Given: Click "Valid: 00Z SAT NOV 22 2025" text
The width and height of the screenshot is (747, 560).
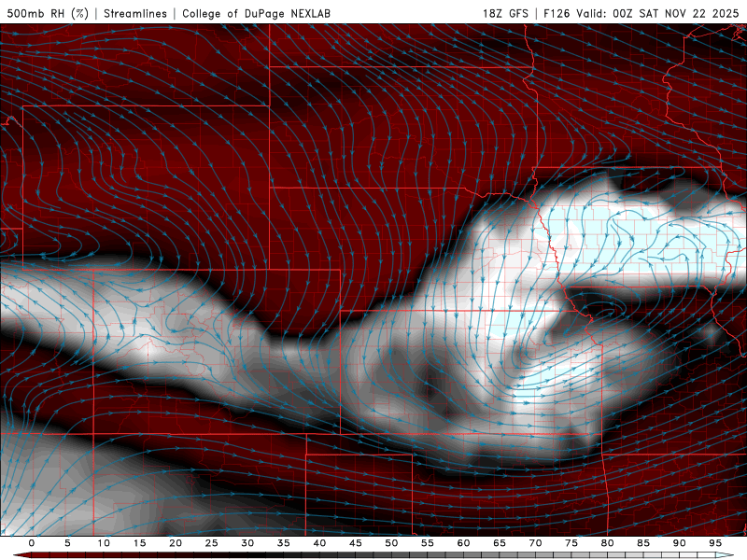Looking at the screenshot, I should tap(657, 13).
